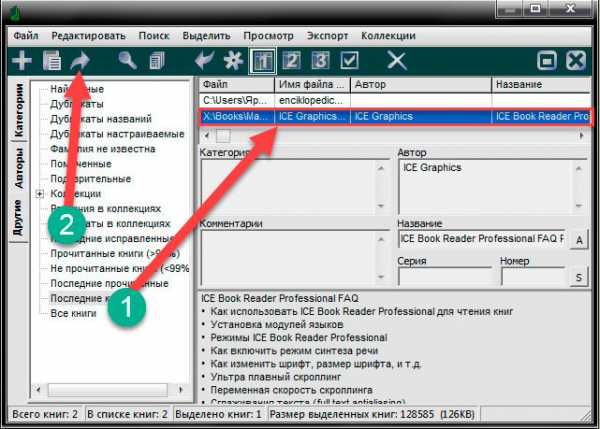Viewport: 600px width, 429px height.
Task: Sort by Название column header
Action: pyautogui.click(x=541, y=85)
